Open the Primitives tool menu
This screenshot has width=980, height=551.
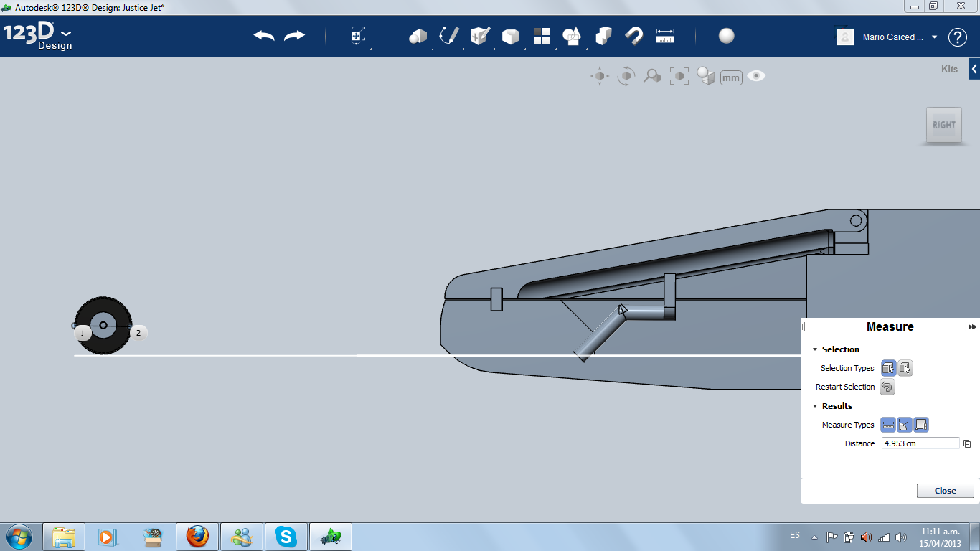(418, 36)
